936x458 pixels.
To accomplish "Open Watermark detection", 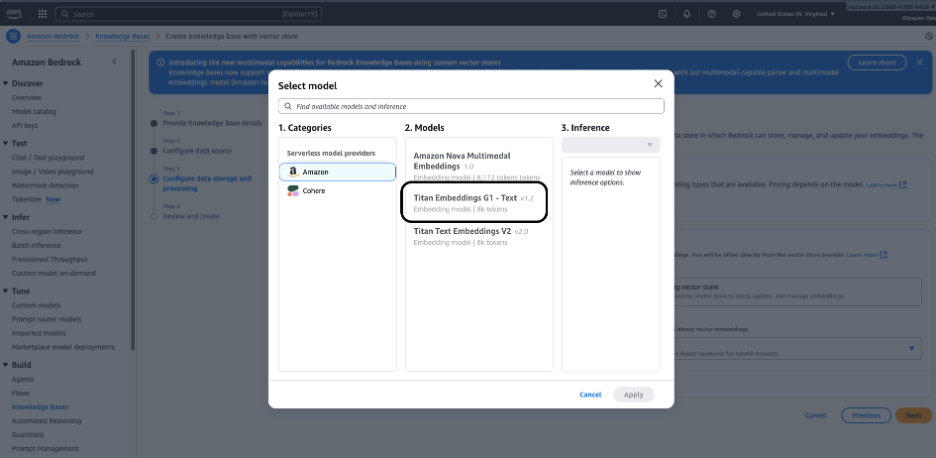I will (45, 185).
